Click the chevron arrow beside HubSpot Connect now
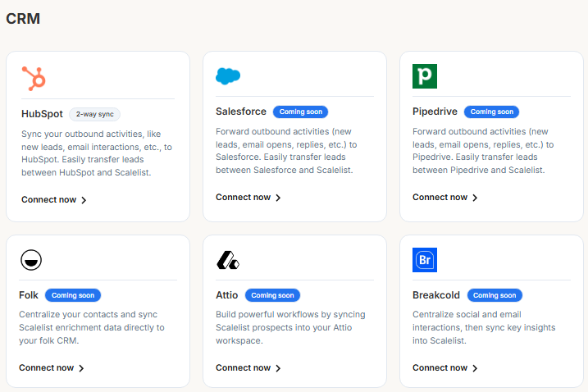The width and height of the screenshot is (588, 392). point(84,200)
